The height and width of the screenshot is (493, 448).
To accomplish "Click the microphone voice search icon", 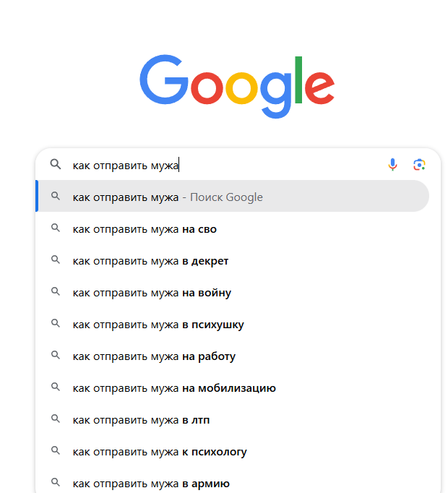I will 392,165.
